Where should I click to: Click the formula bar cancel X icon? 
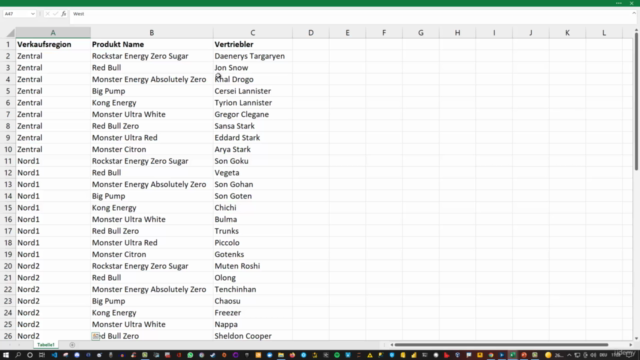coord(47,14)
